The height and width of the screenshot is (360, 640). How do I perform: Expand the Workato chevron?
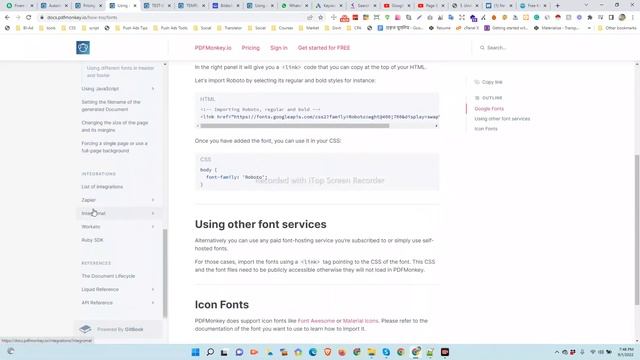(153, 227)
